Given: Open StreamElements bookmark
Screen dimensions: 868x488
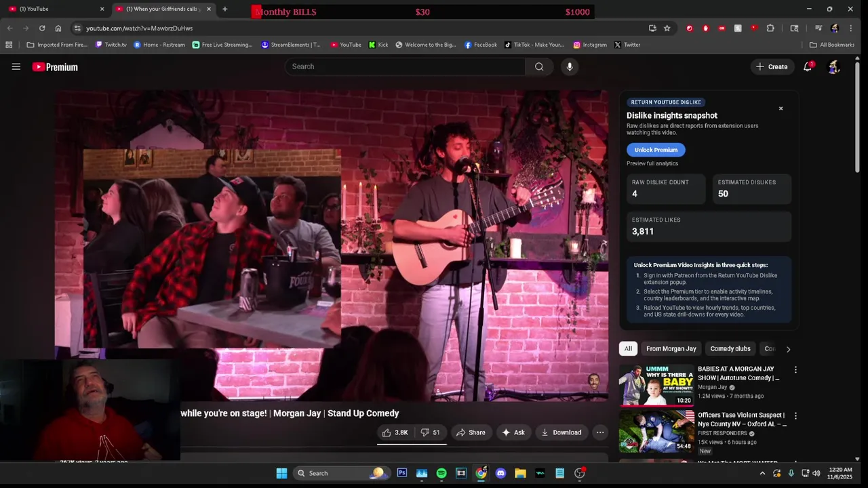Looking at the screenshot, I should [x=291, y=45].
